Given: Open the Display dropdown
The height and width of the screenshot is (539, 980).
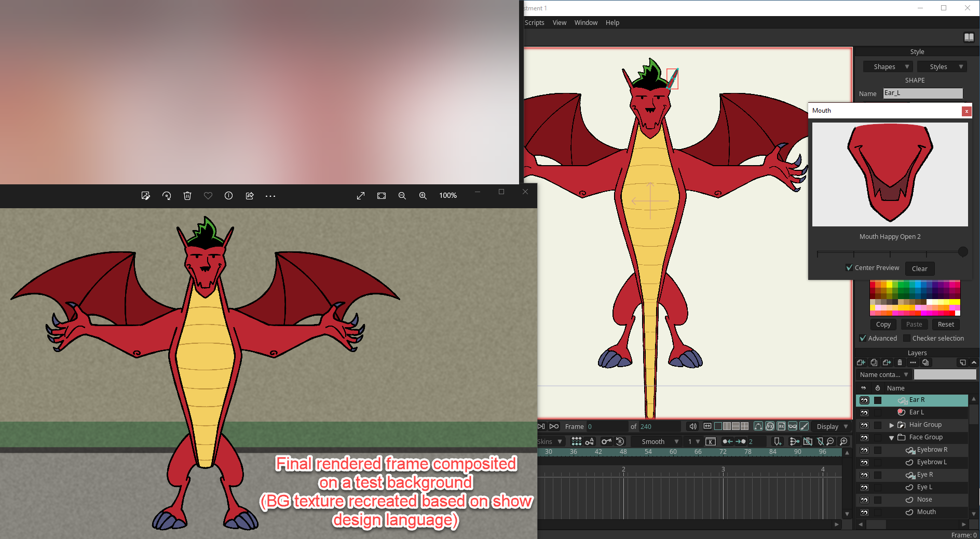Looking at the screenshot, I should [832, 426].
